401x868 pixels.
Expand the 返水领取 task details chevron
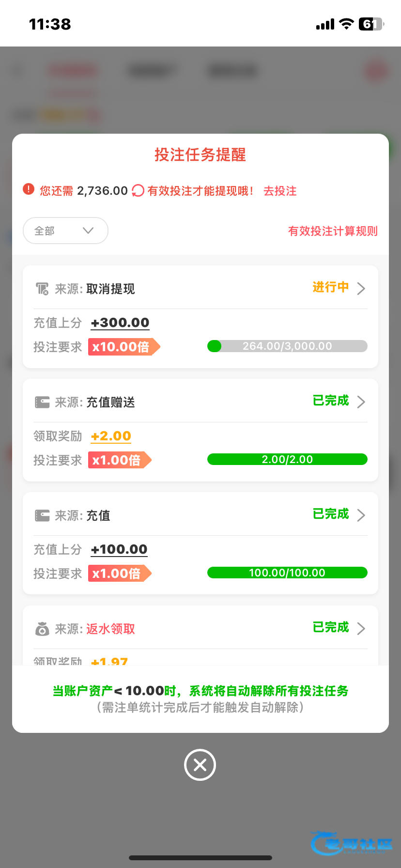pyautogui.click(x=361, y=628)
